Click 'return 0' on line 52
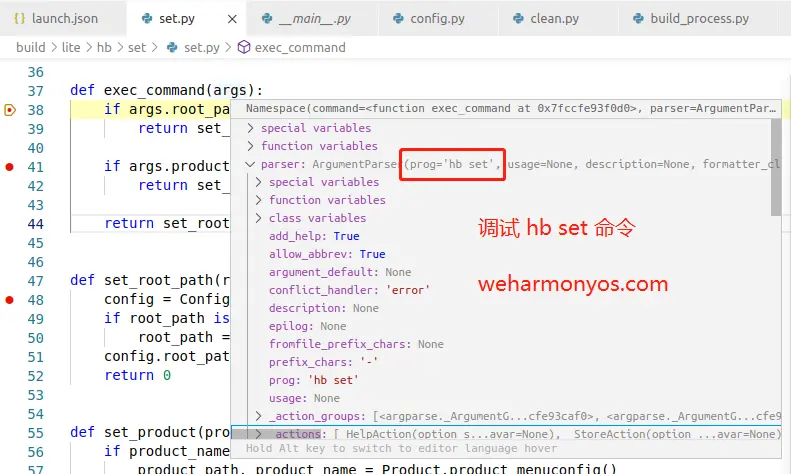 (x=138, y=376)
